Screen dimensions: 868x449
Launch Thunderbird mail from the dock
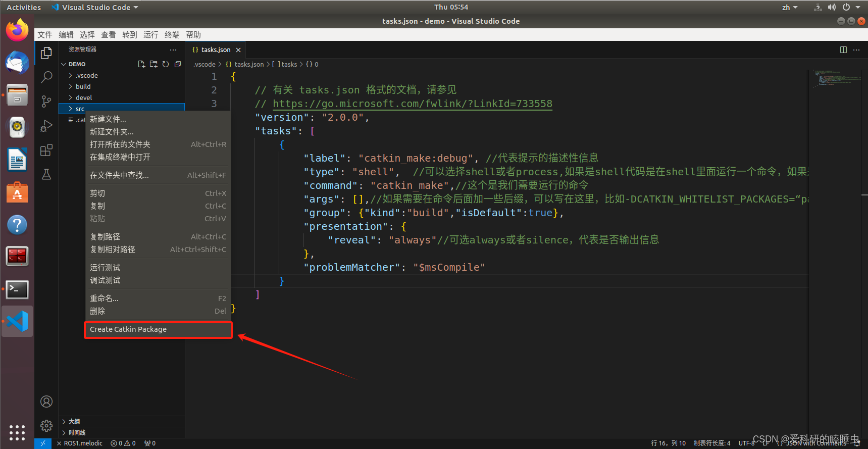coord(17,63)
